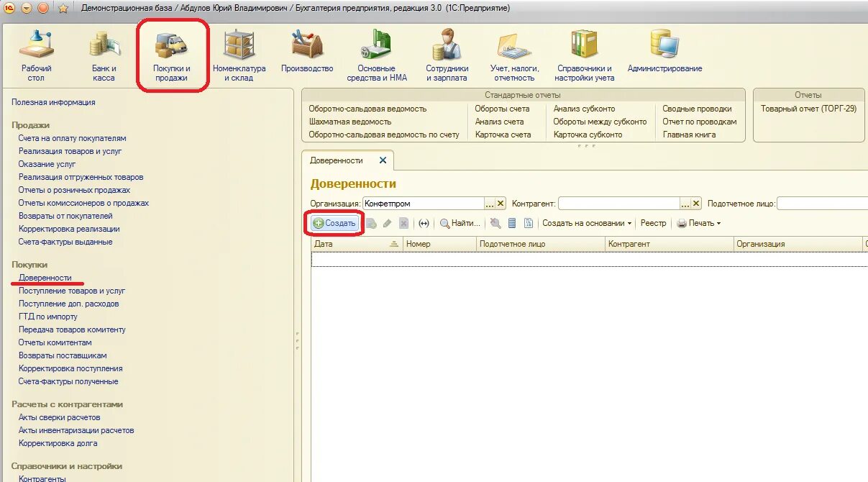Expand Создать на основании dropdown
Image resolution: width=868 pixels, height=482 pixels.
(587, 224)
